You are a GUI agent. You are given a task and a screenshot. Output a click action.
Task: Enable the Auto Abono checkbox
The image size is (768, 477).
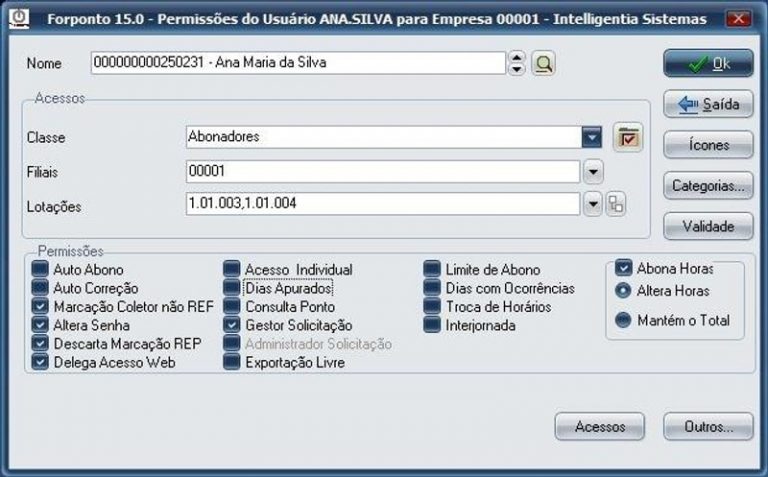(x=40, y=269)
